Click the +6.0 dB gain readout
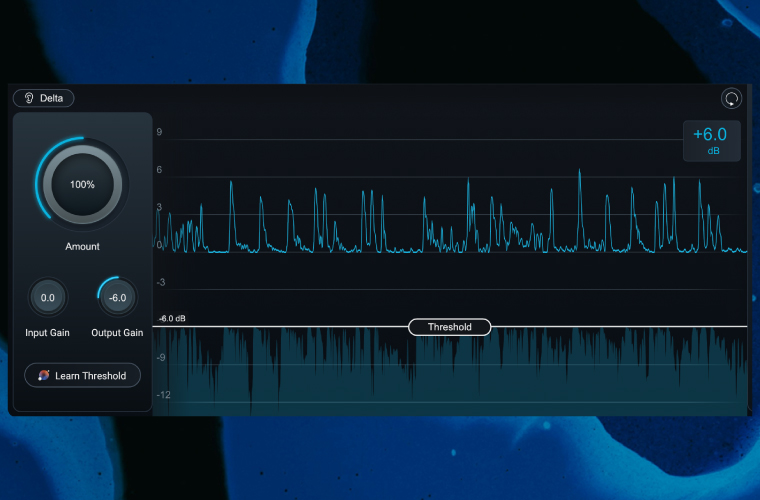The image size is (760, 500). [711, 140]
